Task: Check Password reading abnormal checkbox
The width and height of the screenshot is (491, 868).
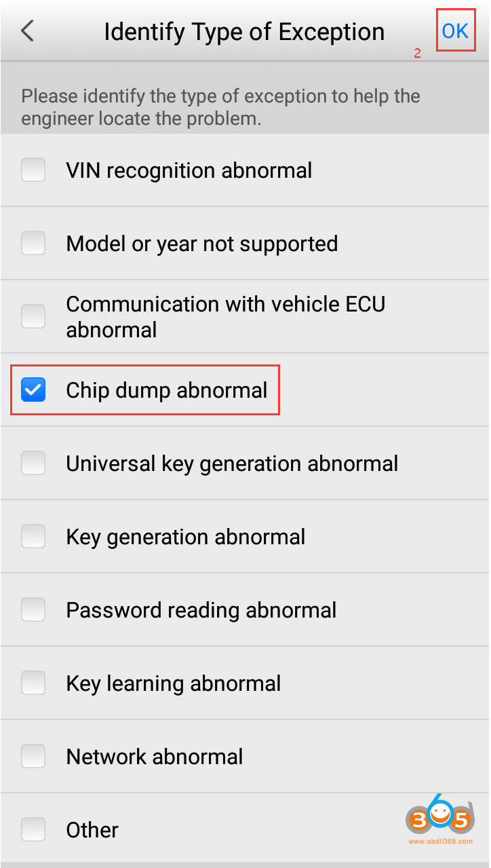Action: pos(33,610)
